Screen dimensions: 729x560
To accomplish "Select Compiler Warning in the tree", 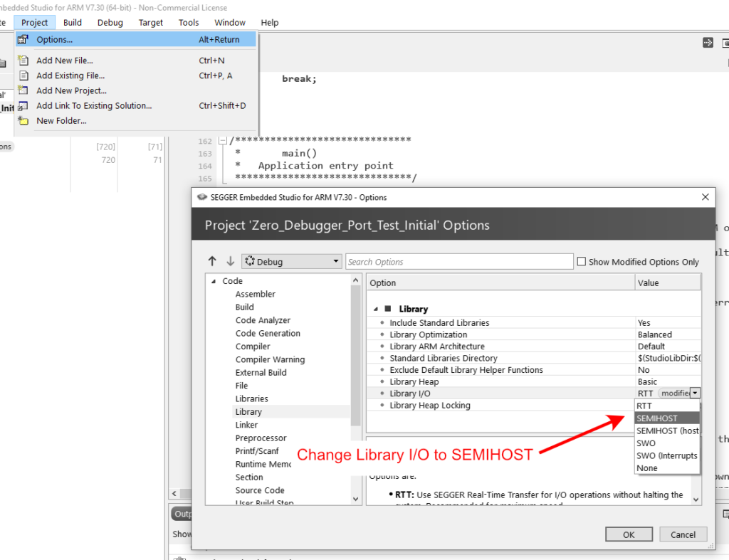I will [x=270, y=360].
